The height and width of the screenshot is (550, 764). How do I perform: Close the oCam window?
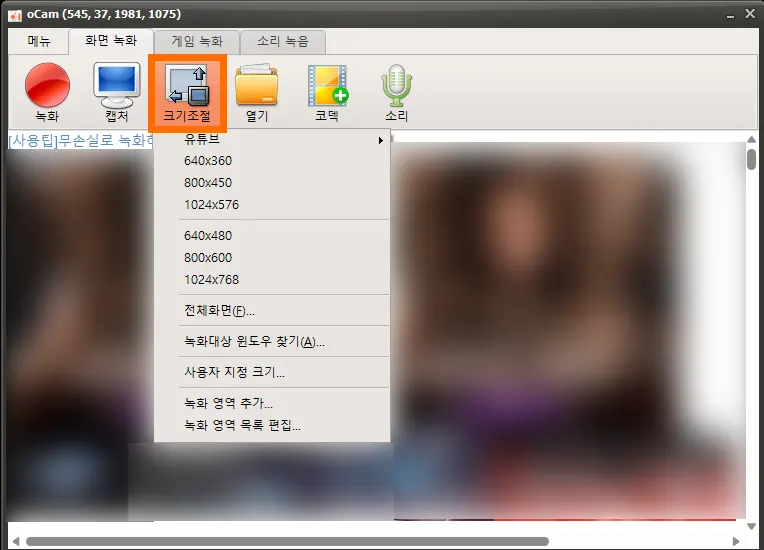[750, 14]
